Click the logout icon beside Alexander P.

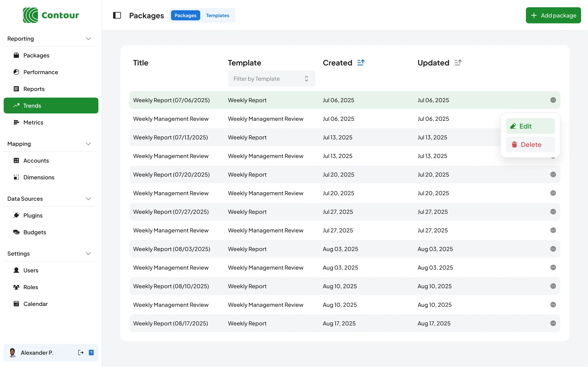pyautogui.click(x=81, y=353)
